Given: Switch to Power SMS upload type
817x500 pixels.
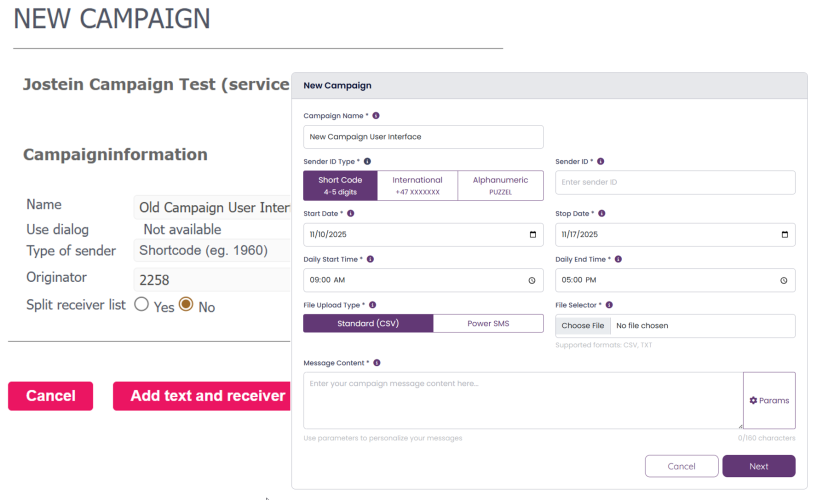Looking at the screenshot, I should pyautogui.click(x=488, y=324).
